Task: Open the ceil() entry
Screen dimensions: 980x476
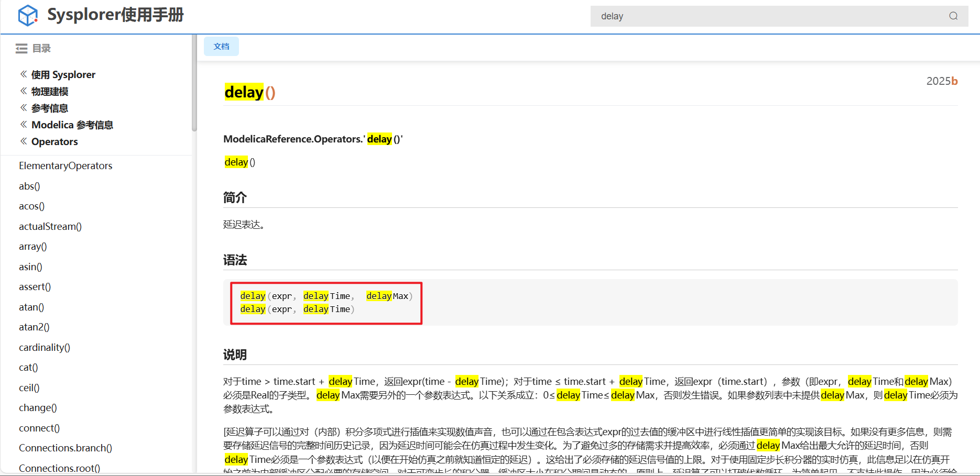Action: click(x=29, y=388)
